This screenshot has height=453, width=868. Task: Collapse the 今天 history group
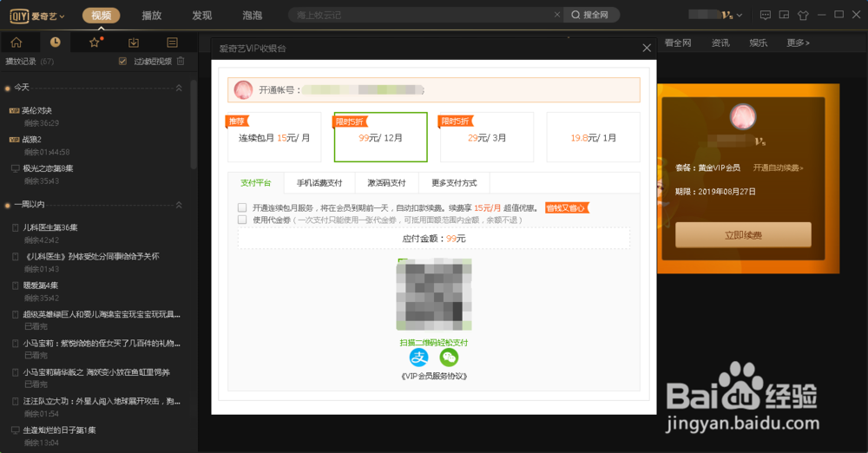(x=179, y=88)
